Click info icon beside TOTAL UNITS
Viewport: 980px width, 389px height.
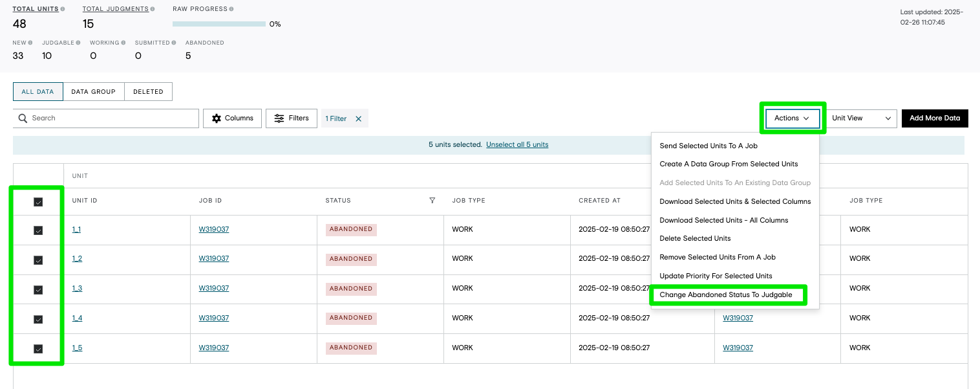tap(63, 9)
